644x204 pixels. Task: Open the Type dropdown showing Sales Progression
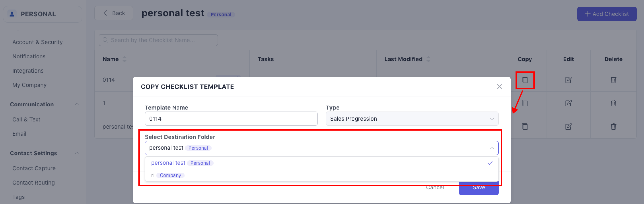[412, 119]
